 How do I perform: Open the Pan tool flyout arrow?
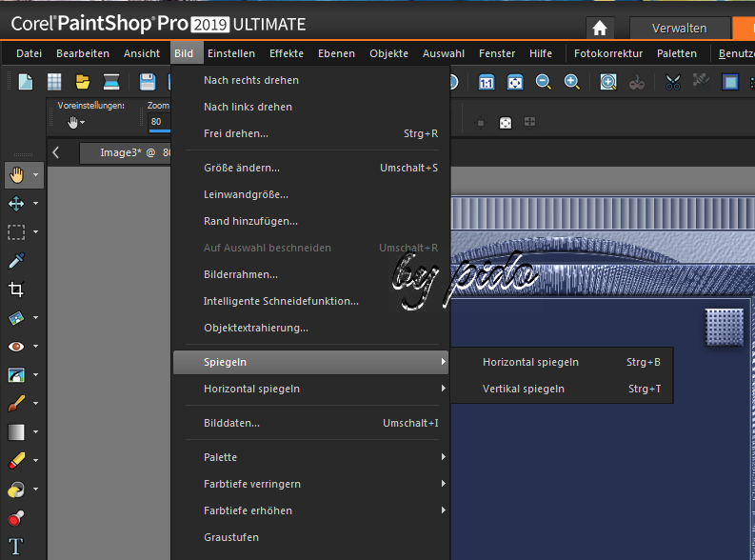pos(36,175)
